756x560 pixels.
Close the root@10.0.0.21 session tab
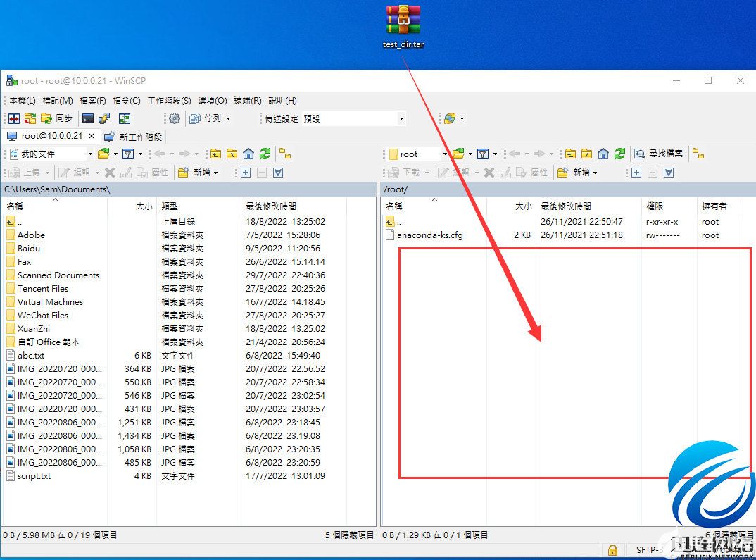(92, 137)
